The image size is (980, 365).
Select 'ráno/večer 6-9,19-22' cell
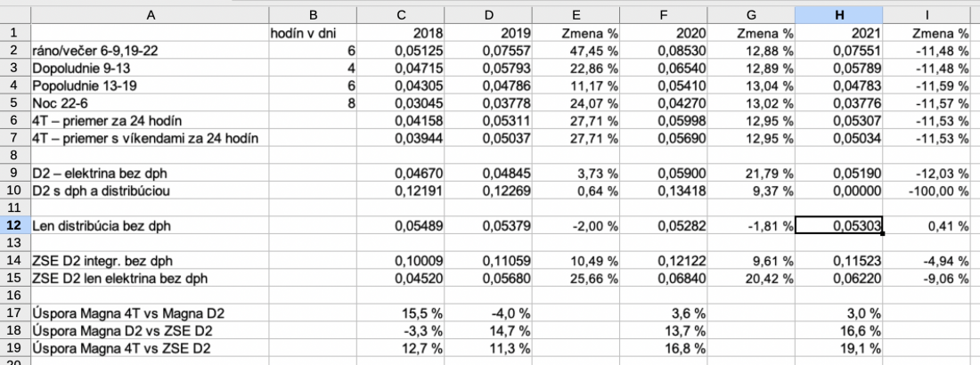150,51
